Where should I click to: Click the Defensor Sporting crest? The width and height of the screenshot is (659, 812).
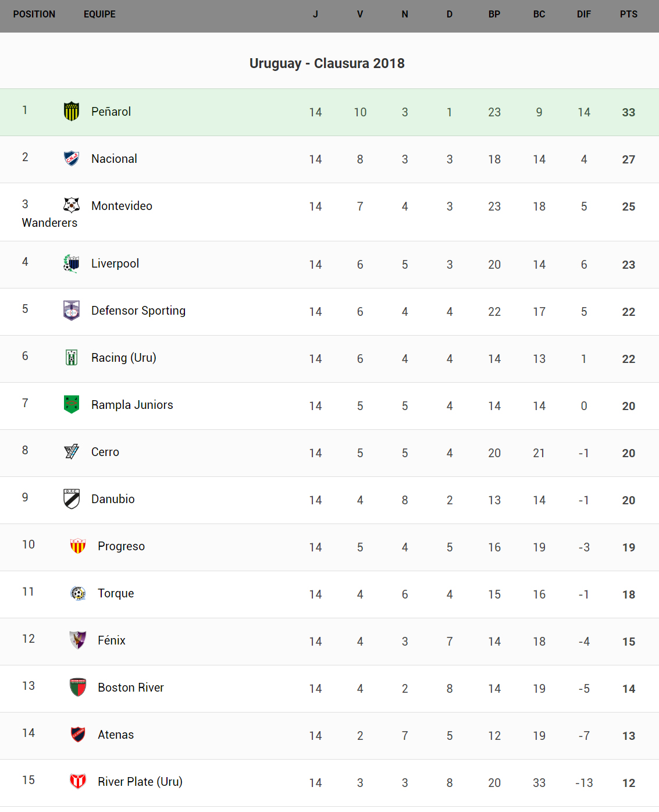coord(72,311)
